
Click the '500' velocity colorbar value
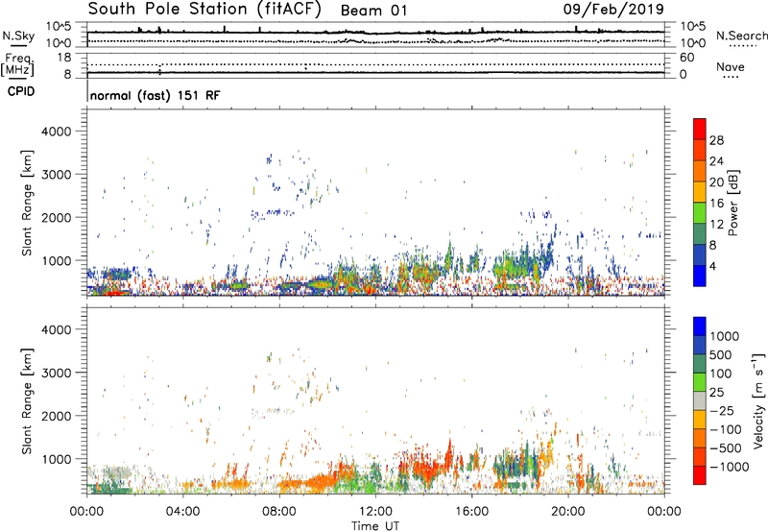pyautogui.click(x=723, y=355)
